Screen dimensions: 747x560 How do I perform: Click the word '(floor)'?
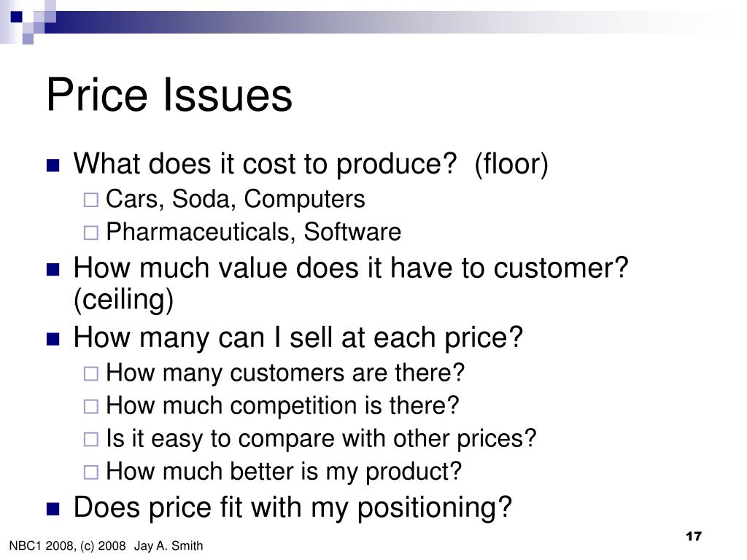[511, 164]
